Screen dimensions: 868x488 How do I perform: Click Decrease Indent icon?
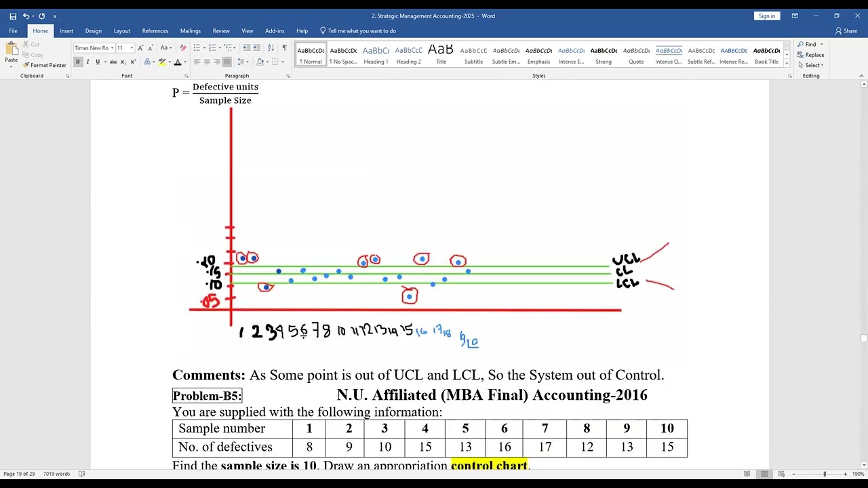[246, 48]
